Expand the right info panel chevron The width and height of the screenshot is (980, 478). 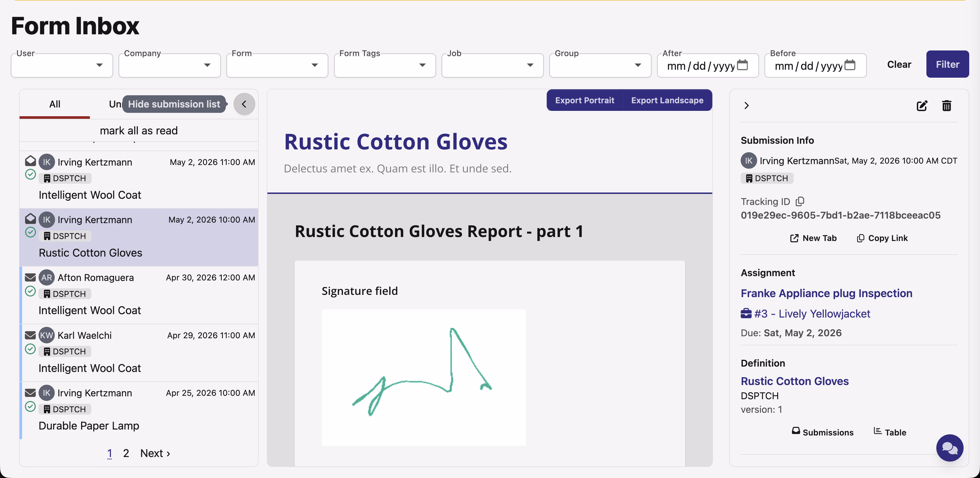pyautogui.click(x=746, y=105)
